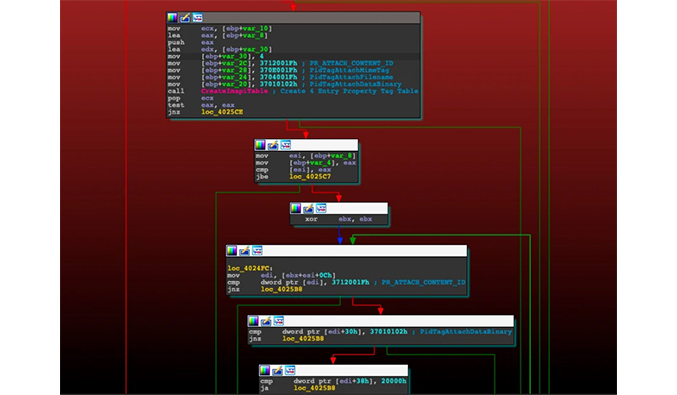Set node color on loc_4024FC block
677x395 pixels.
click(232, 251)
